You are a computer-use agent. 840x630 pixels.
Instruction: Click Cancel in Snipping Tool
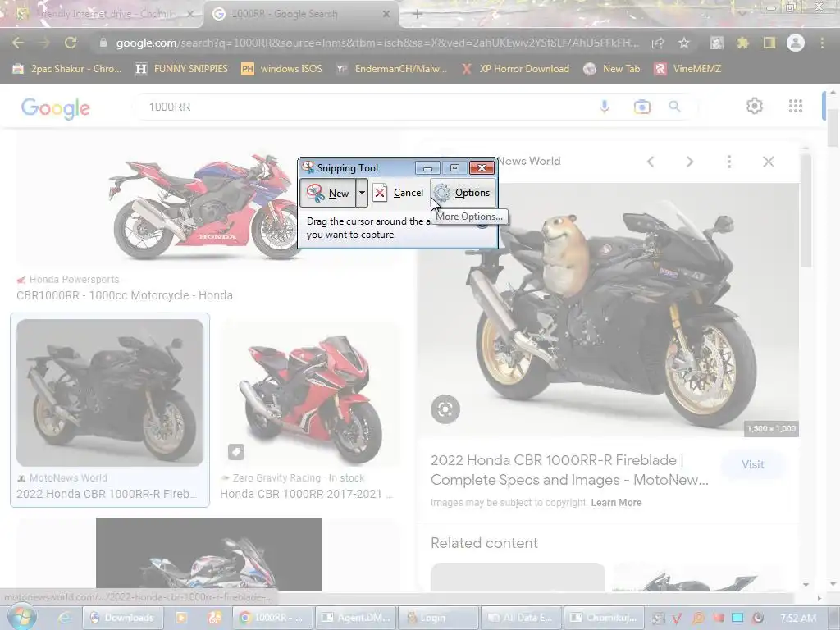coord(398,193)
